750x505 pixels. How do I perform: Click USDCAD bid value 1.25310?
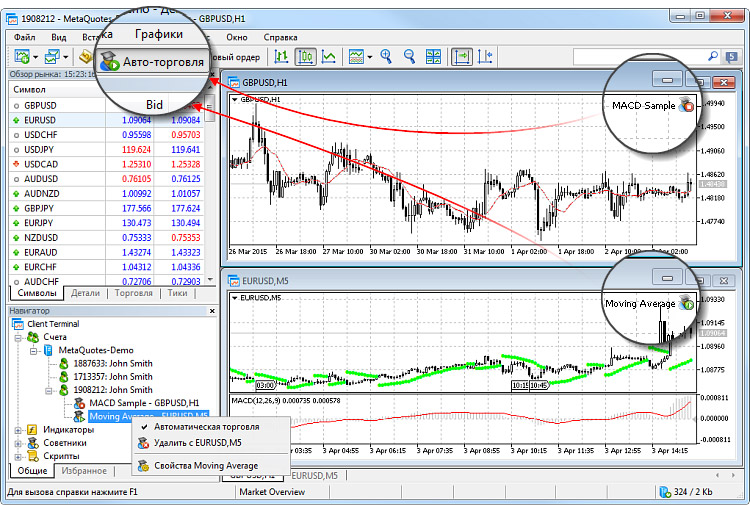coord(136,165)
